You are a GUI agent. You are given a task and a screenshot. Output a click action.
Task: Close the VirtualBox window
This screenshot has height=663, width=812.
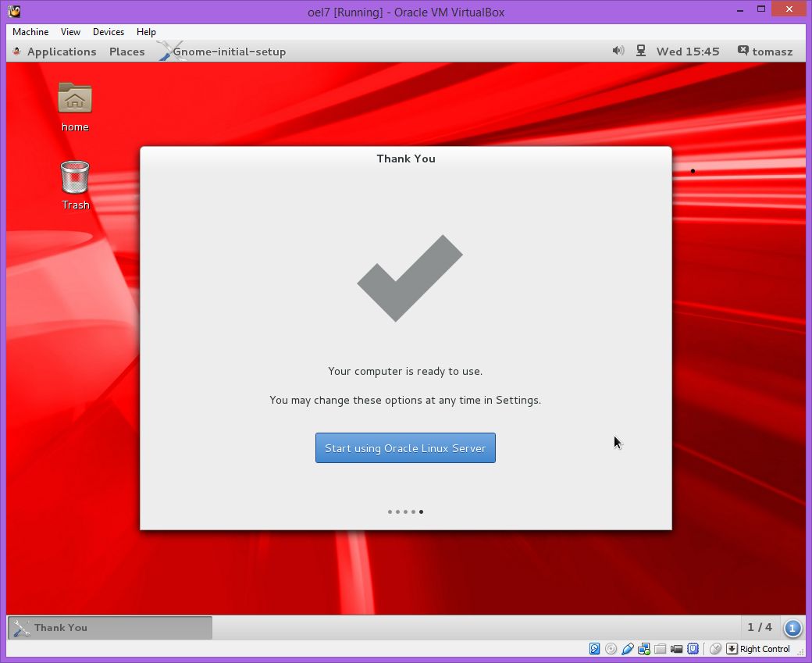click(789, 9)
